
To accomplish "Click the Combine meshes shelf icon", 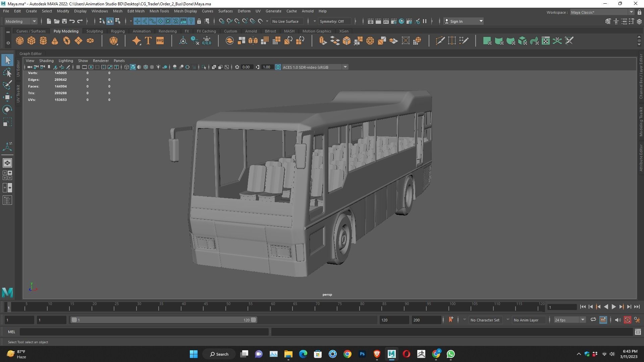I will click(x=230, y=41).
